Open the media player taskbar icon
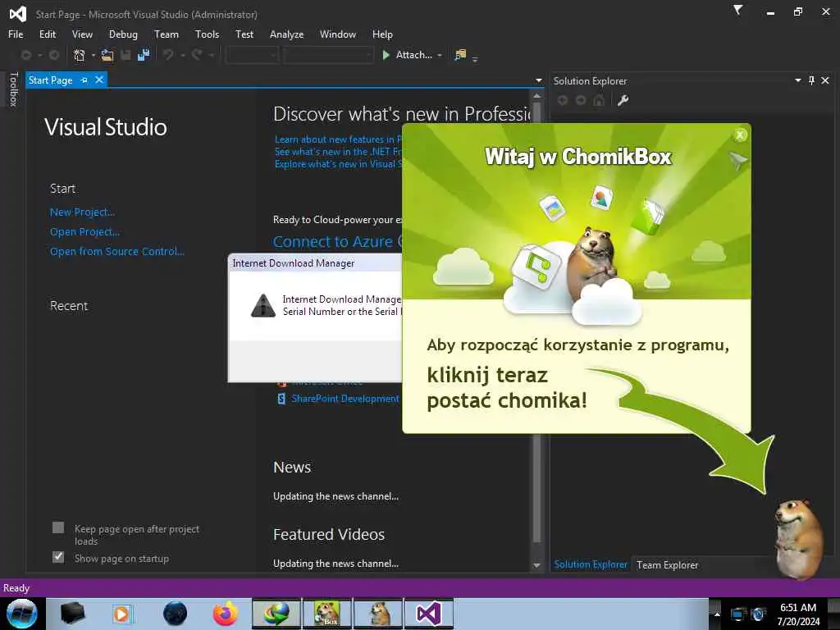This screenshot has height=630, width=840. tap(123, 614)
